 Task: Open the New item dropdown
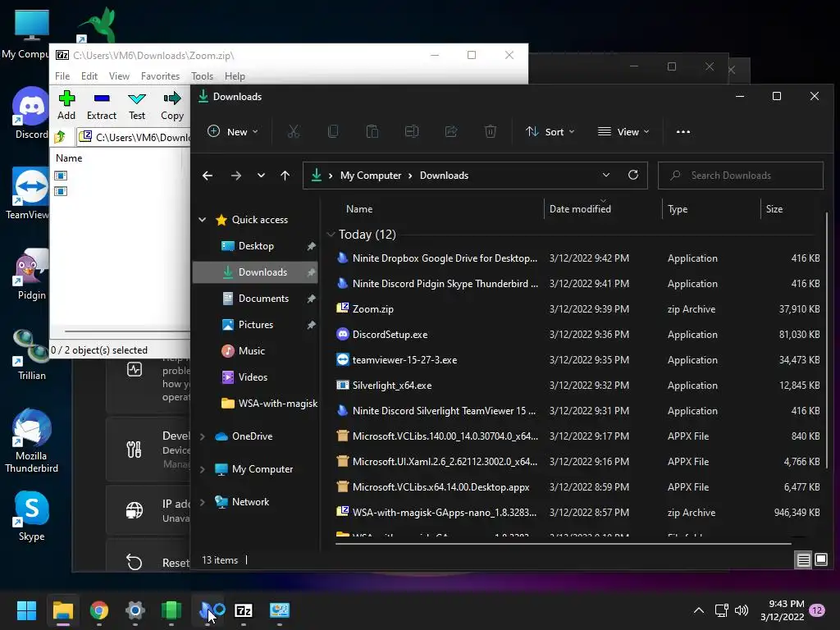click(x=232, y=132)
